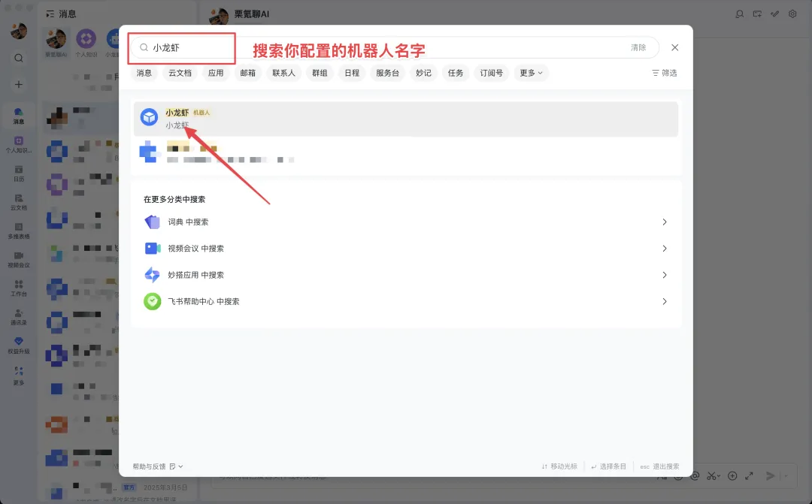Viewport: 812px width, 504px height.
Task: Click the 词典 purple icon
Action: tap(152, 222)
